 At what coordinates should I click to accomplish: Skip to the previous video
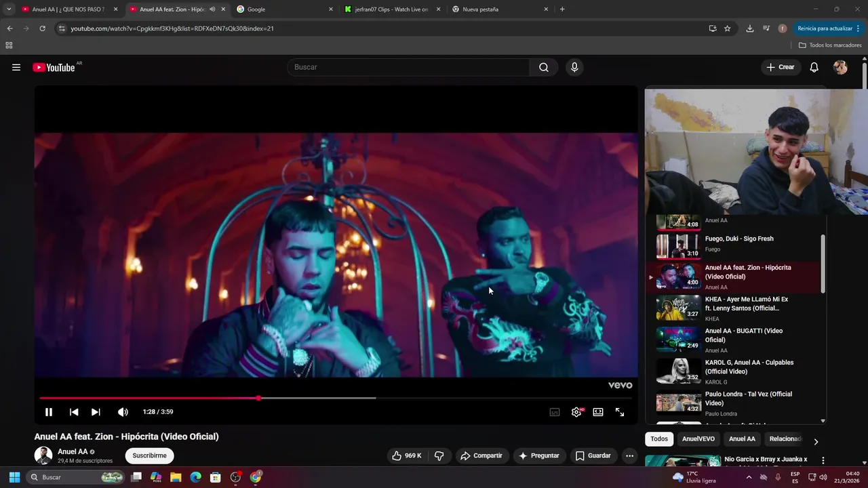point(74,412)
